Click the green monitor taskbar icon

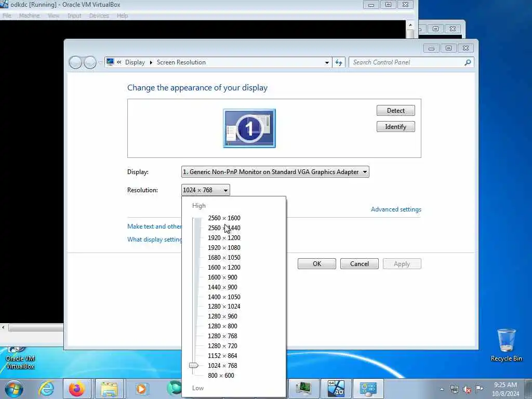click(303, 389)
